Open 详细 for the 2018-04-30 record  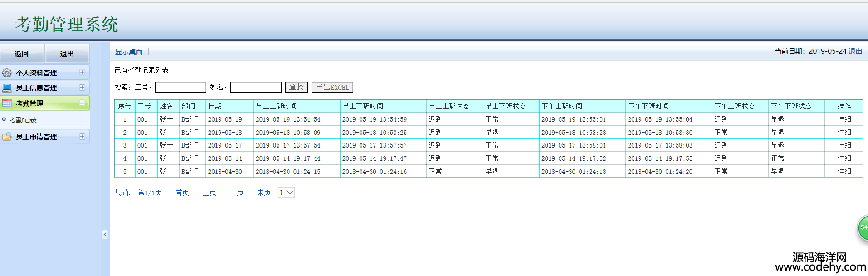[844, 172]
